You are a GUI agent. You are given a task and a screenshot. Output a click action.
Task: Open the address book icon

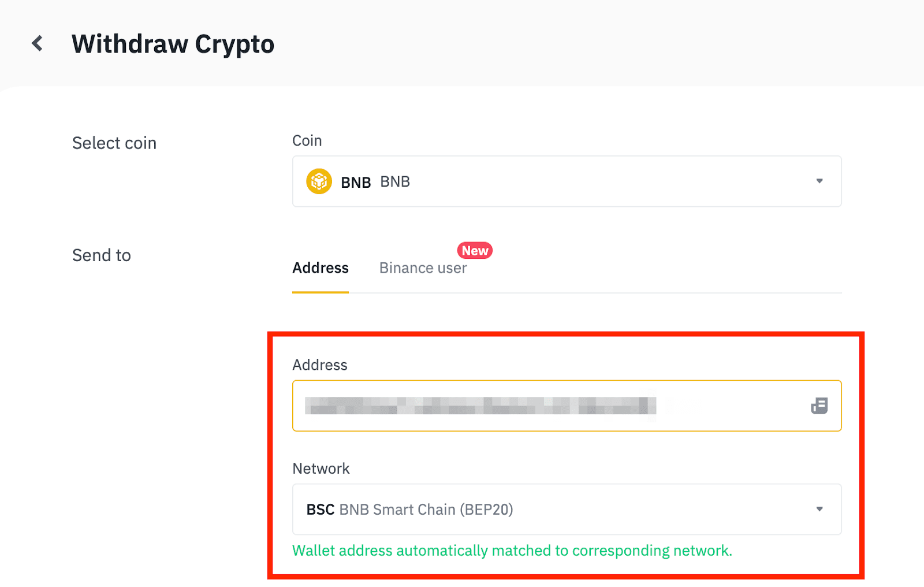tap(819, 406)
